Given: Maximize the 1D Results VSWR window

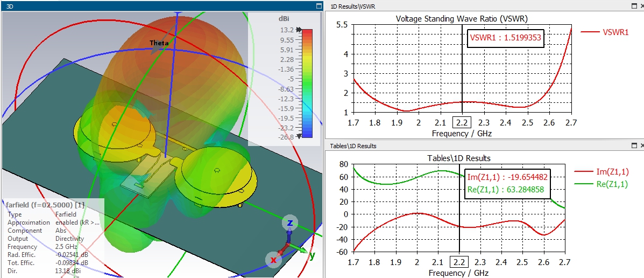Looking at the screenshot, I should pos(634,6).
